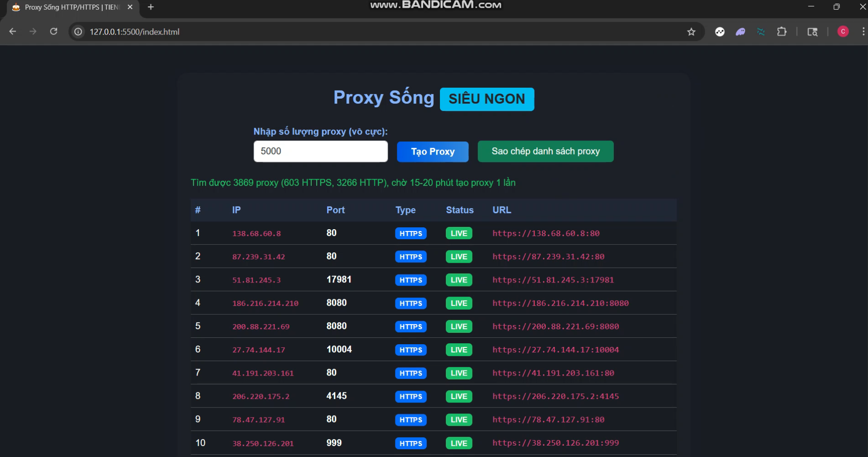This screenshot has height=457, width=868.
Task: Bookmark this page with the star icon
Action: (691, 31)
